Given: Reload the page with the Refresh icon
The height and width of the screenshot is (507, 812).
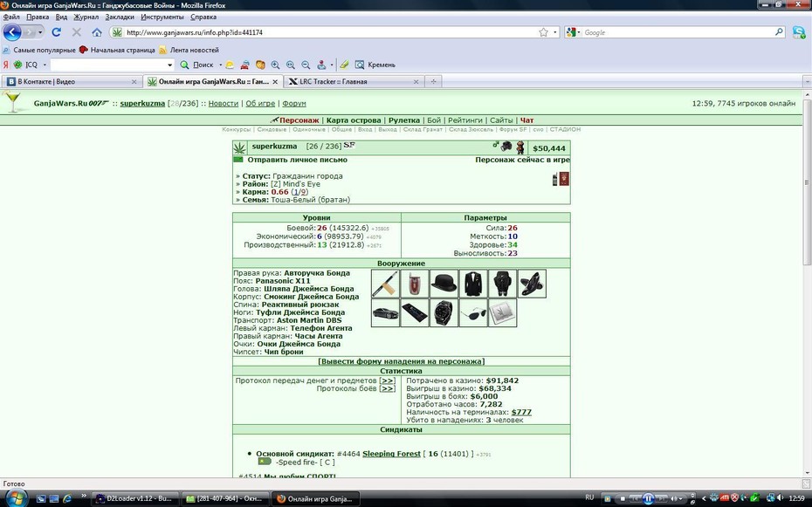Looking at the screenshot, I should (57, 32).
